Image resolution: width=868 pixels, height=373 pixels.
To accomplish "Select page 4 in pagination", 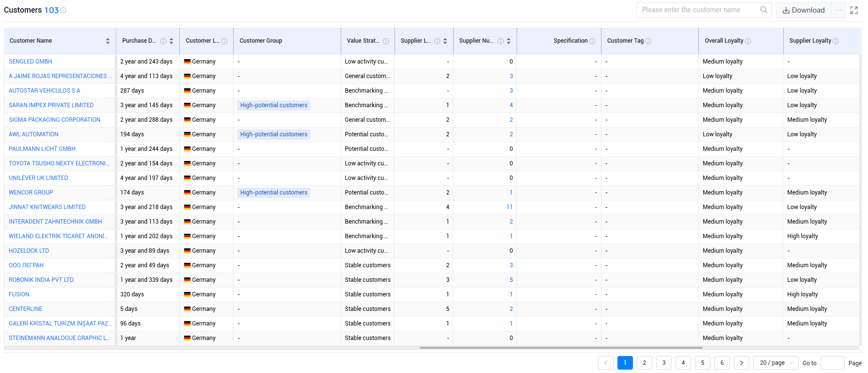I will (683, 363).
